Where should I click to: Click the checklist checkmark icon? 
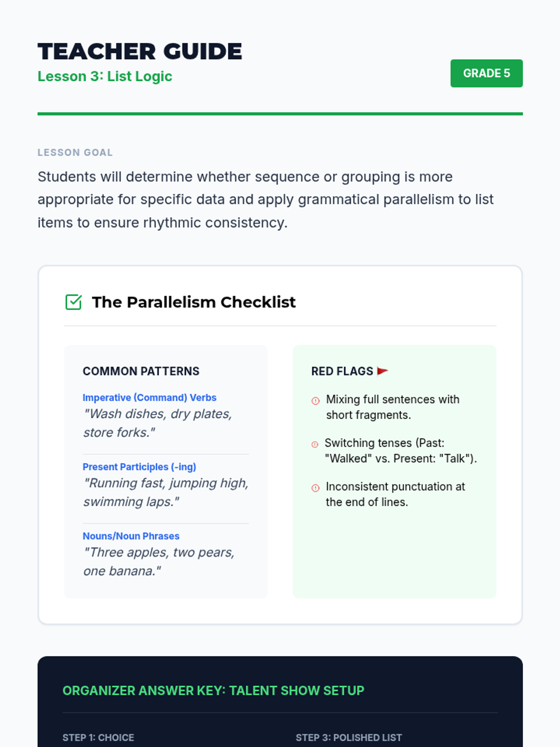[x=74, y=302]
